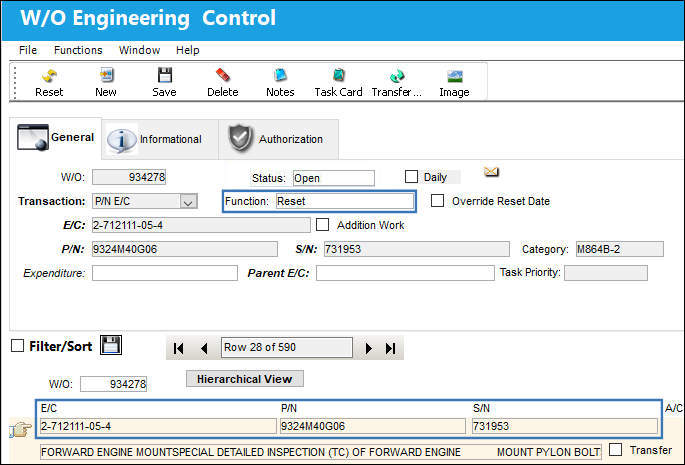685x465 pixels.
Task: Open the Window menu
Action: tap(139, 50)
